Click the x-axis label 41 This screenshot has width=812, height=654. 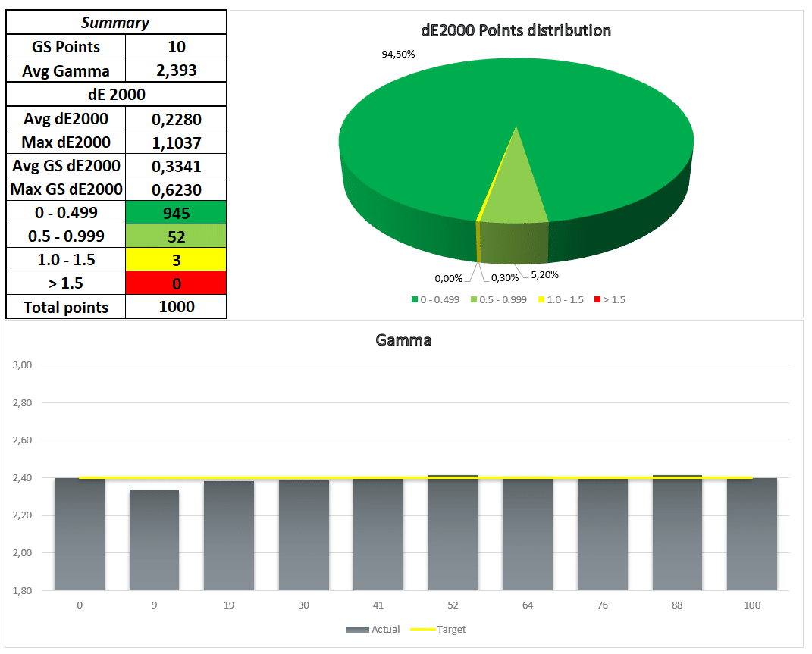(x=378, y=605)
